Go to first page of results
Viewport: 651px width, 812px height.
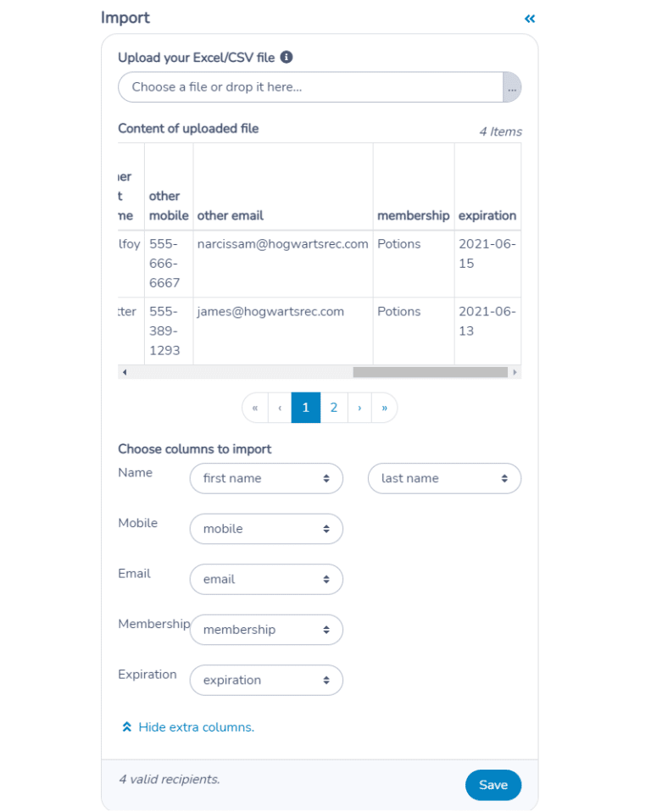[255, 408]
